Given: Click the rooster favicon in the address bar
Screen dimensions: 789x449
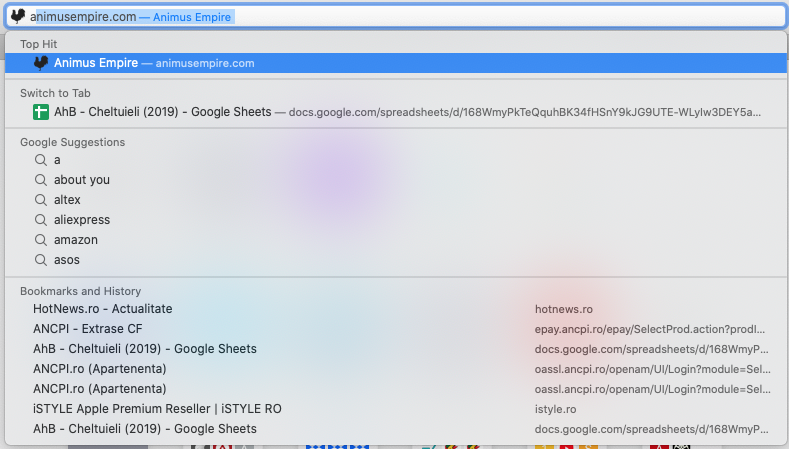Looking at the screenshot, I should (x=18, y=16).
